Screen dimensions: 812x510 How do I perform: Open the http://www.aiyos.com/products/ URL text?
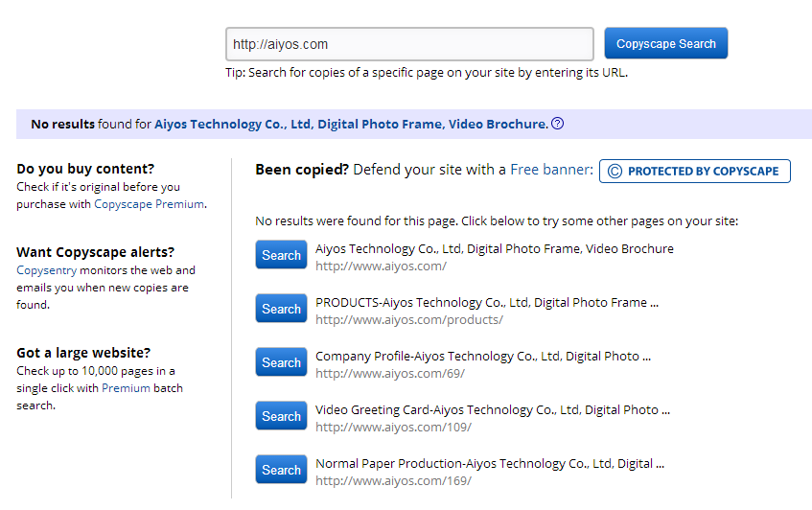[409, 320]
